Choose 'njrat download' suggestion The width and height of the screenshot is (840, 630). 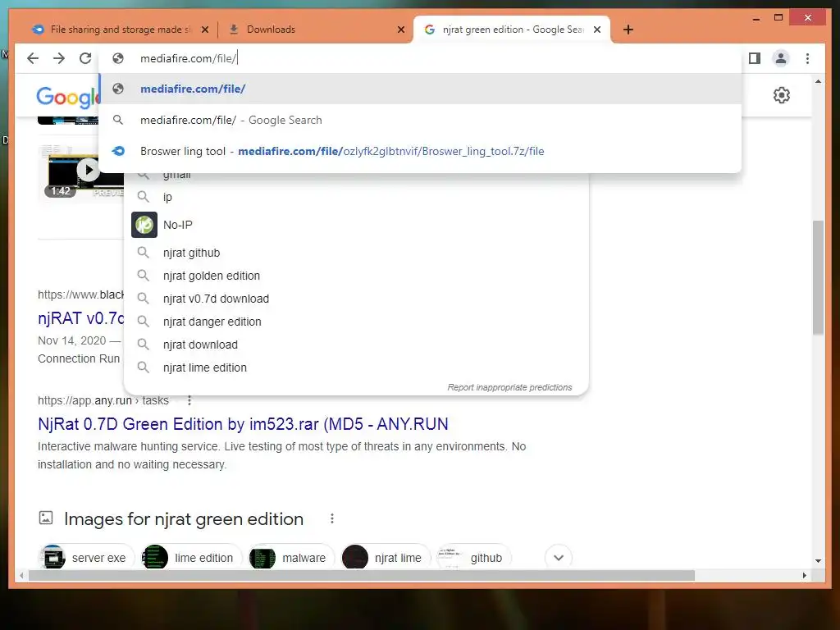click(x=356, y=345)
